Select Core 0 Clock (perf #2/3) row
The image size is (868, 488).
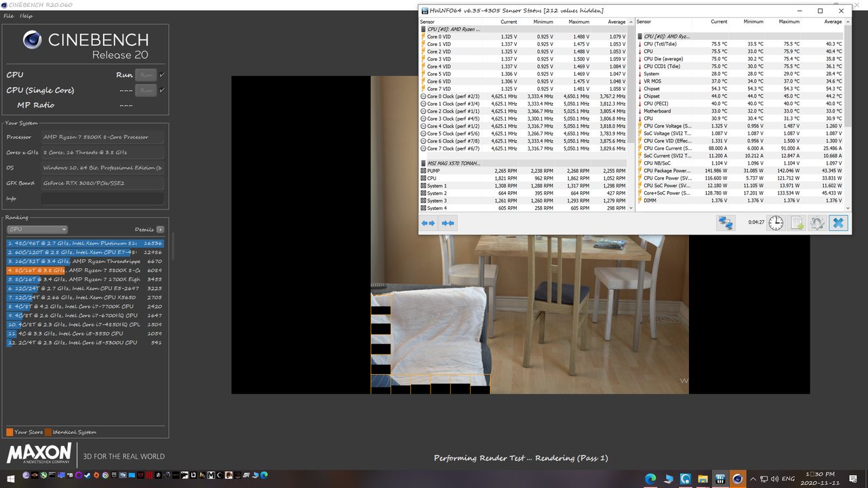(524, 96)
